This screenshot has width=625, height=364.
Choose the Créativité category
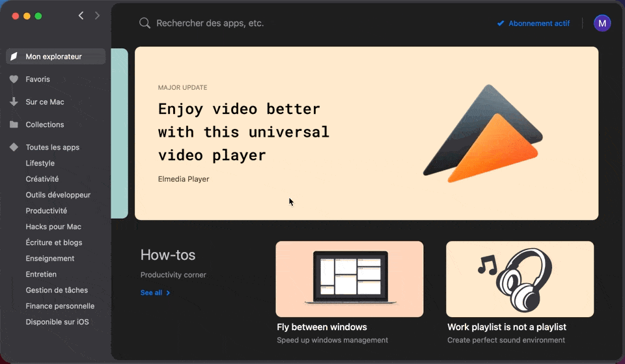point(42,179)
